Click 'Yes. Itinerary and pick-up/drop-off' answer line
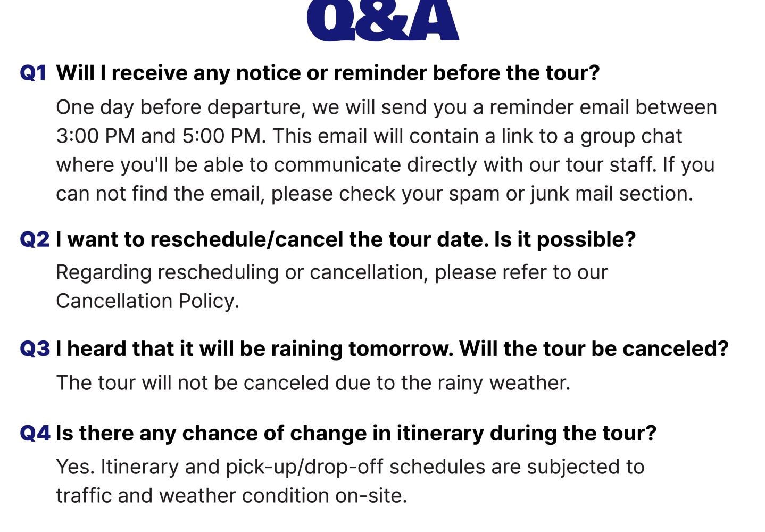This screenshot has width=765, height=532. [x=350, y=467]
